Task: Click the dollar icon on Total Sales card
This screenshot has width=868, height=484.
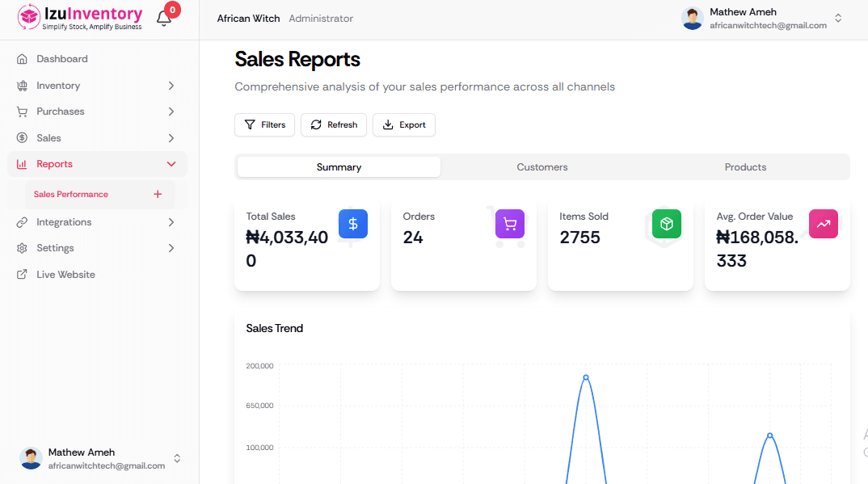Action: coord(353,224)
